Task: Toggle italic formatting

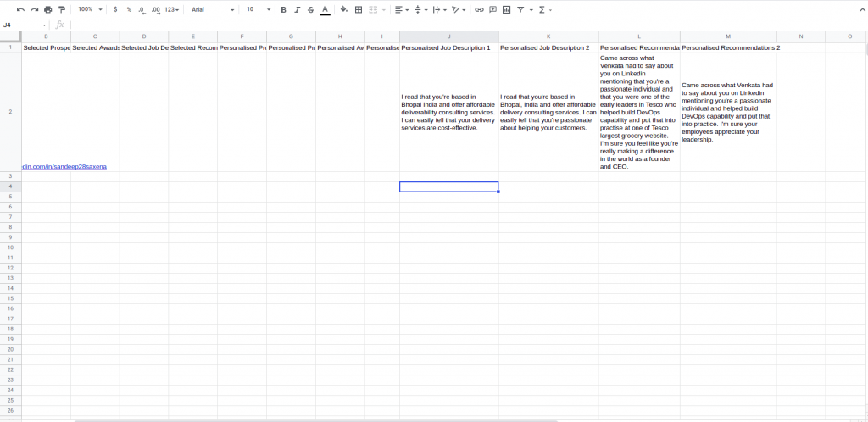Action: click(298, 9)
